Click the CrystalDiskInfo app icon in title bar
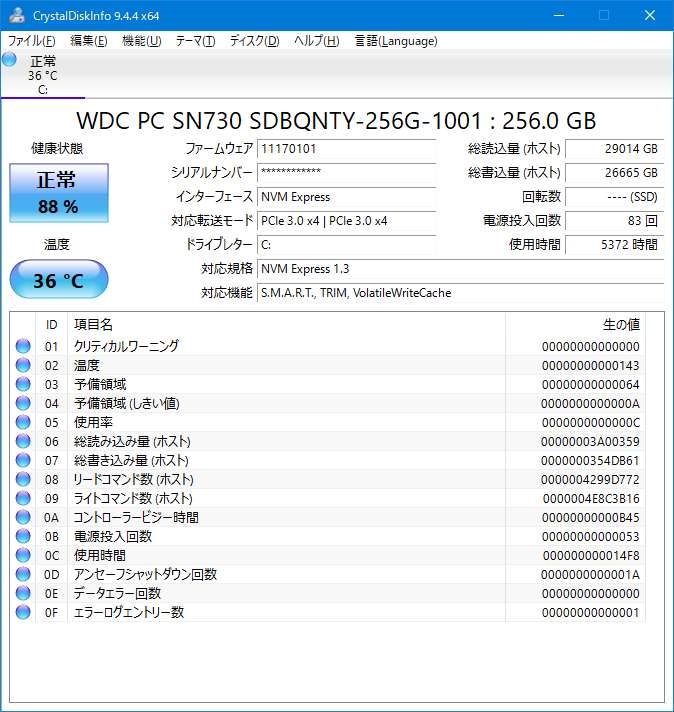 coord(16,15)
